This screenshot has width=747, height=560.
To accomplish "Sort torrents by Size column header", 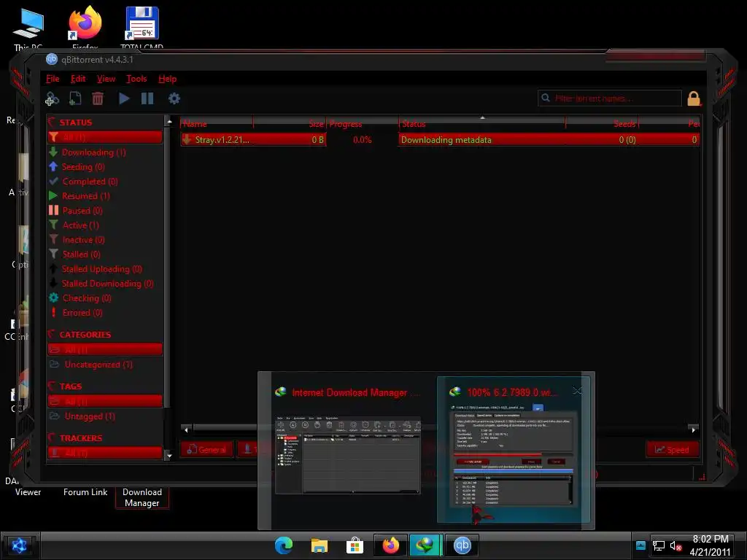I will coord(290,124).
